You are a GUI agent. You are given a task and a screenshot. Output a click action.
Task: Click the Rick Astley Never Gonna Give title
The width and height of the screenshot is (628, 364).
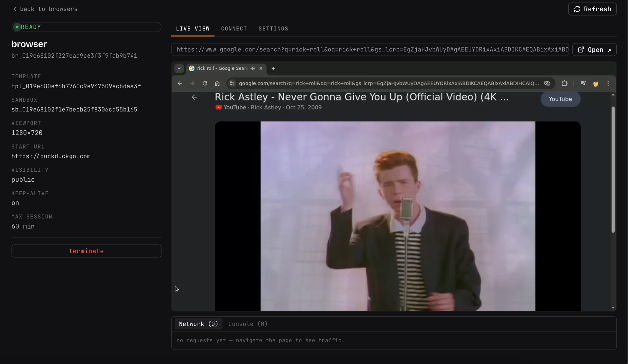coord(361,97)
